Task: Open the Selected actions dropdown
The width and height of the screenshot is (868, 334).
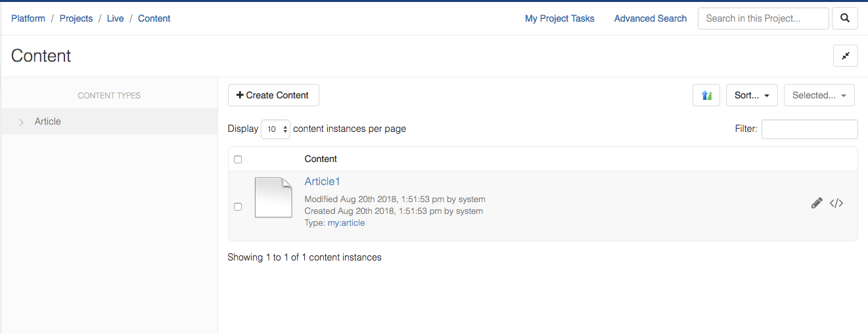Action: (819, 95)
